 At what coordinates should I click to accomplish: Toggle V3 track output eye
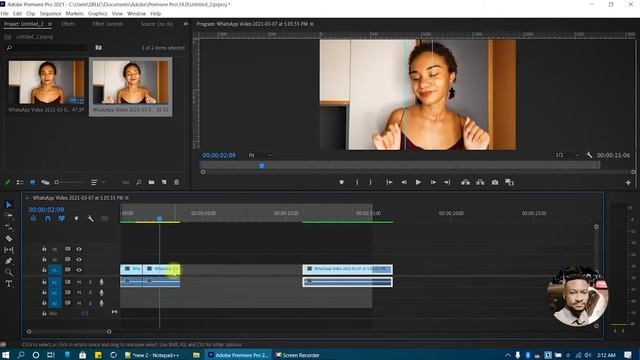point(79,249)
